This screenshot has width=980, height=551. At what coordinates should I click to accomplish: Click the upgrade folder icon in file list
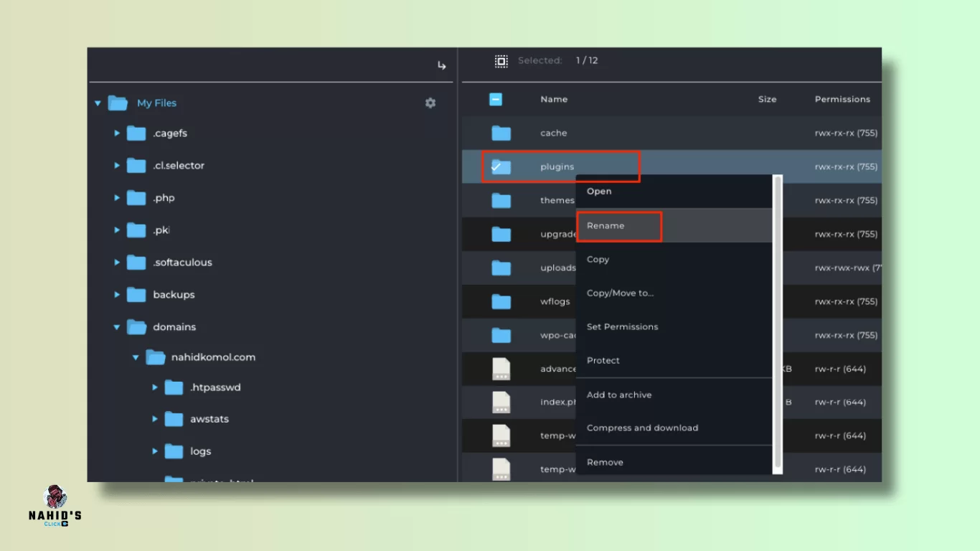(501, 234)
